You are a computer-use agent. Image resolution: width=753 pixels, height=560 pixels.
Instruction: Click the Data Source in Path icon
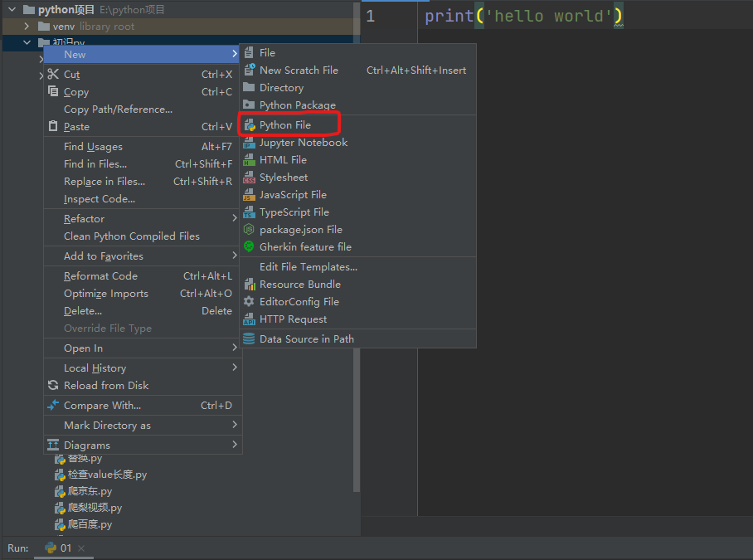(250, 339)
